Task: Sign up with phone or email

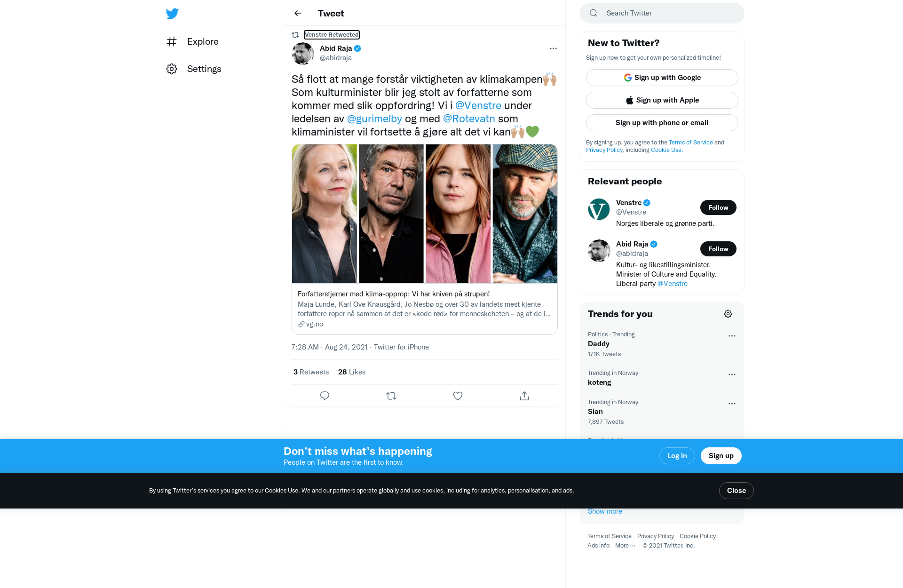Action: (662, 123)
